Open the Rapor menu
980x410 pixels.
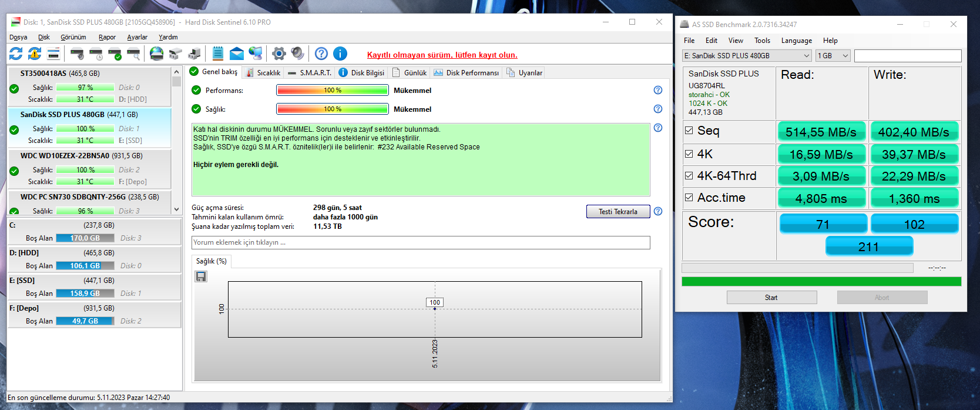coord(107,37)
